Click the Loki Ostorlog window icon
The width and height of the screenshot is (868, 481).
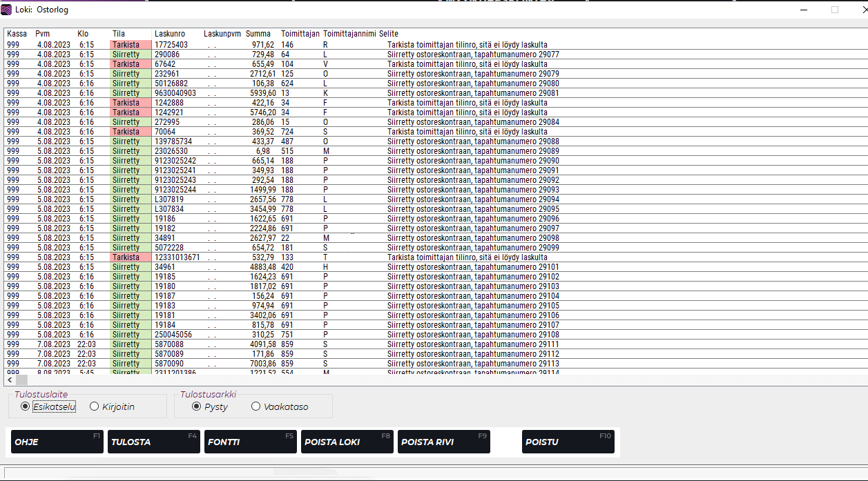pos(7,10)
